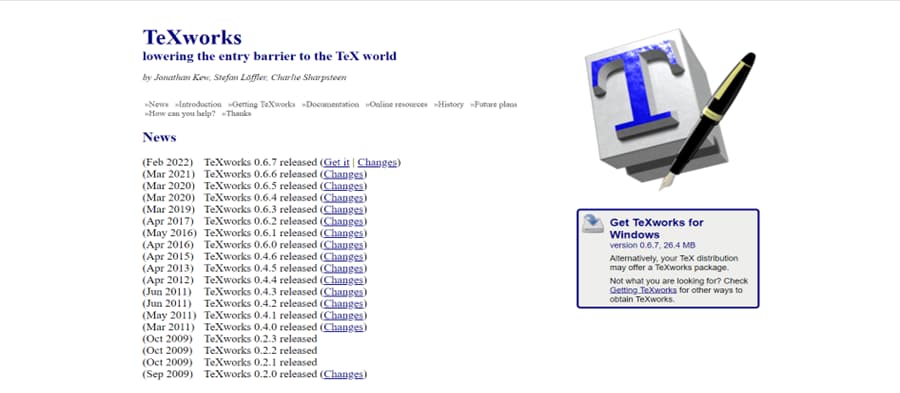900x393 pixels.
Task: Open Changes link for TeXworks 0.4.4
Action: [343, 280]
